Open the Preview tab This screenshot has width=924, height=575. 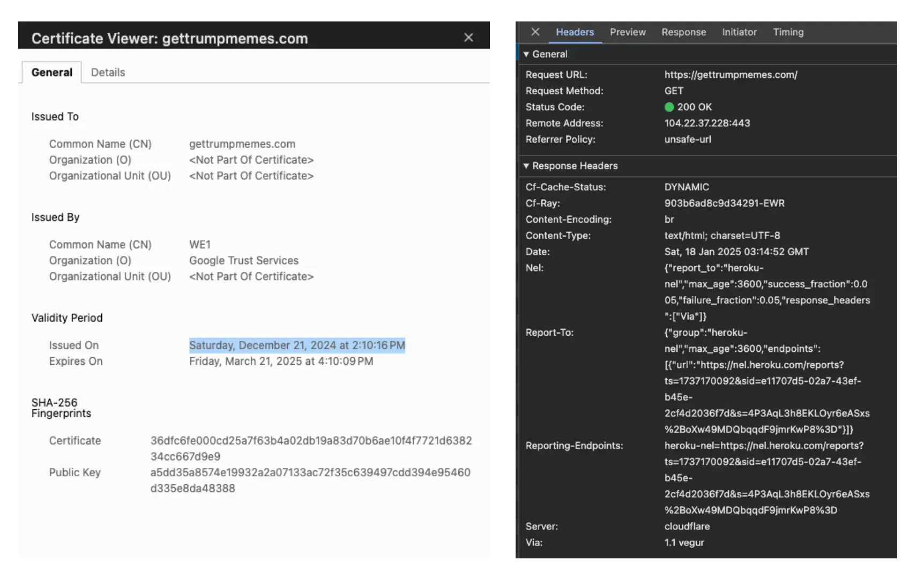[x=628, y=32]
